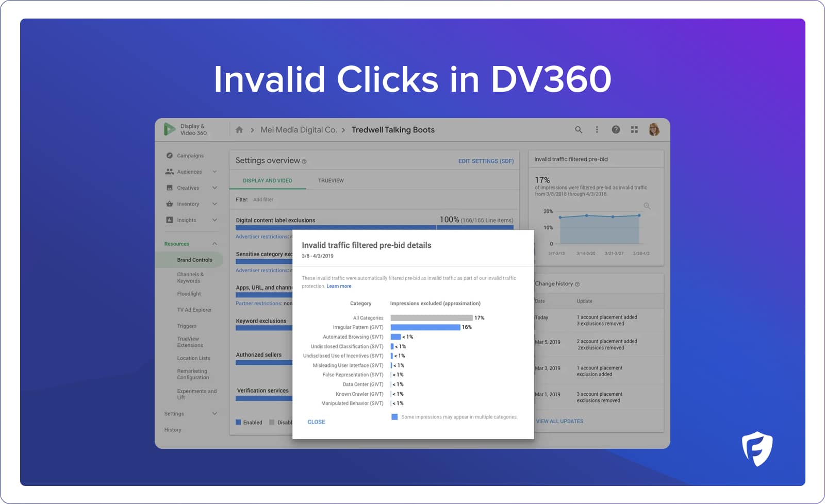Open the three-dot more options menu
The height and width of the screenshot is (504, 825).
click(597, 130)
